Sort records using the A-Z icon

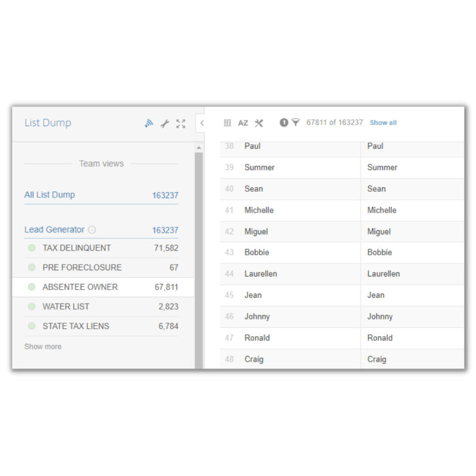click(243, 123)
